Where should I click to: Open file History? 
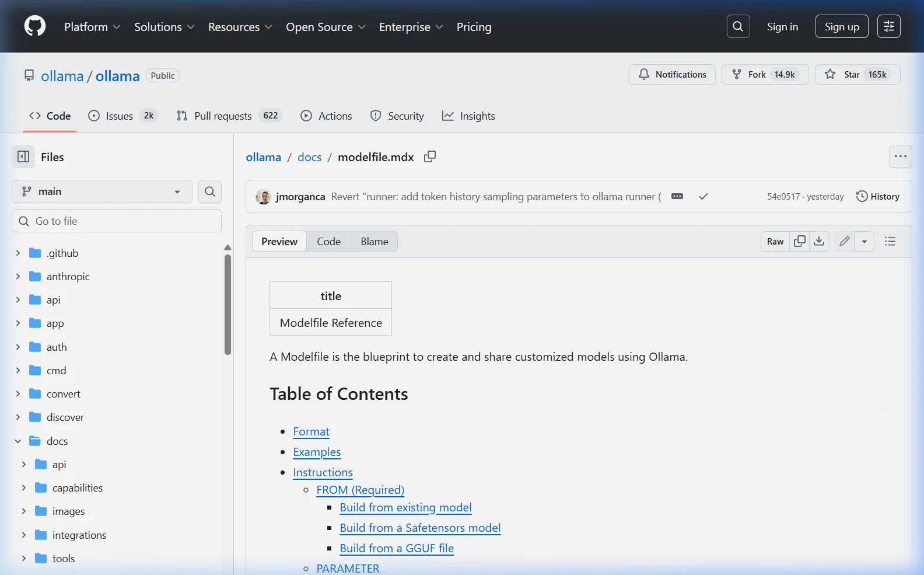click(x=877, y=196)
